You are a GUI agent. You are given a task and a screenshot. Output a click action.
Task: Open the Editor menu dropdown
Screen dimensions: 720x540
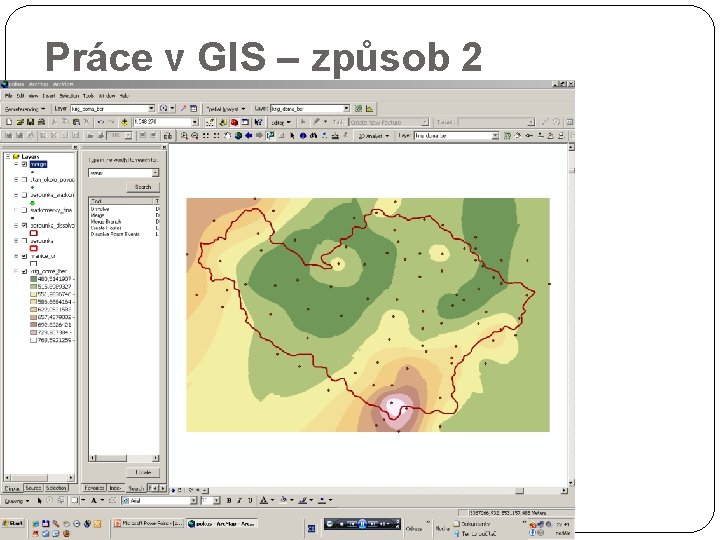(281, 122)
